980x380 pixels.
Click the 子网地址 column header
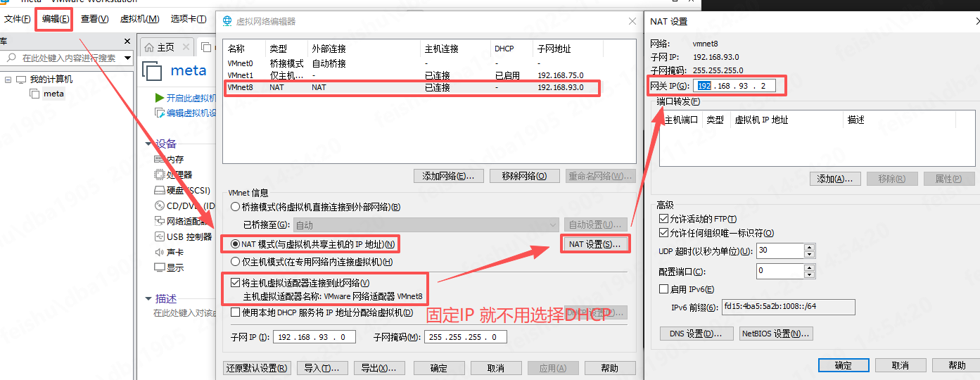coord(568,49)
